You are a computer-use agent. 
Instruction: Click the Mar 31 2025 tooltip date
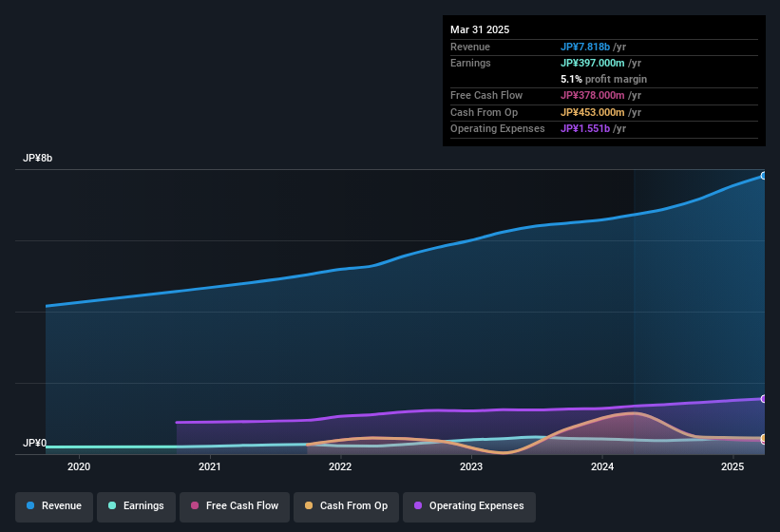coord(480,29)
